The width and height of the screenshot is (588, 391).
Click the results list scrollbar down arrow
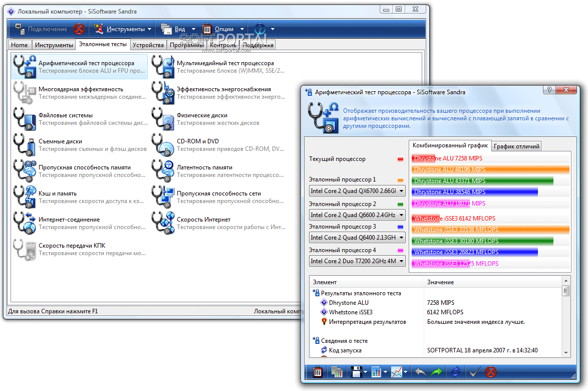(565, 353)
